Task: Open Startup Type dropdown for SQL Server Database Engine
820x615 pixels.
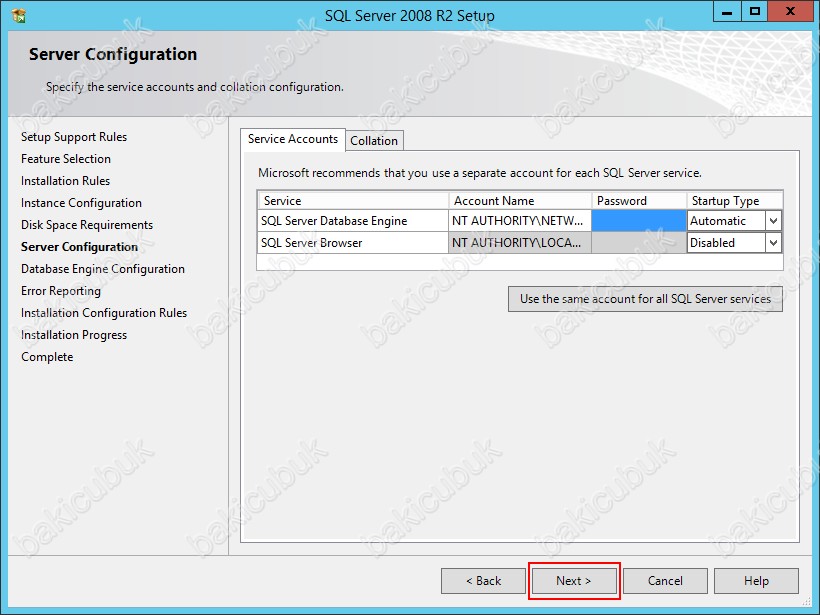Action: (x=773, y=221)
